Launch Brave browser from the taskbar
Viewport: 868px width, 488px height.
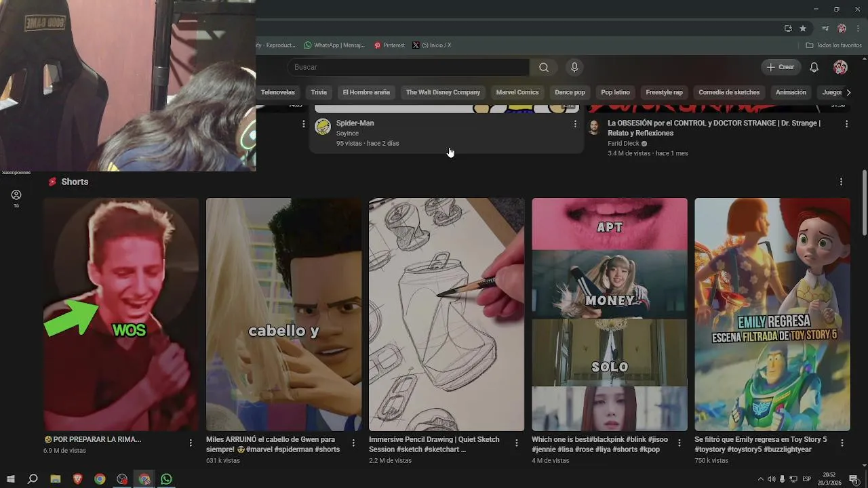(77, 479)
